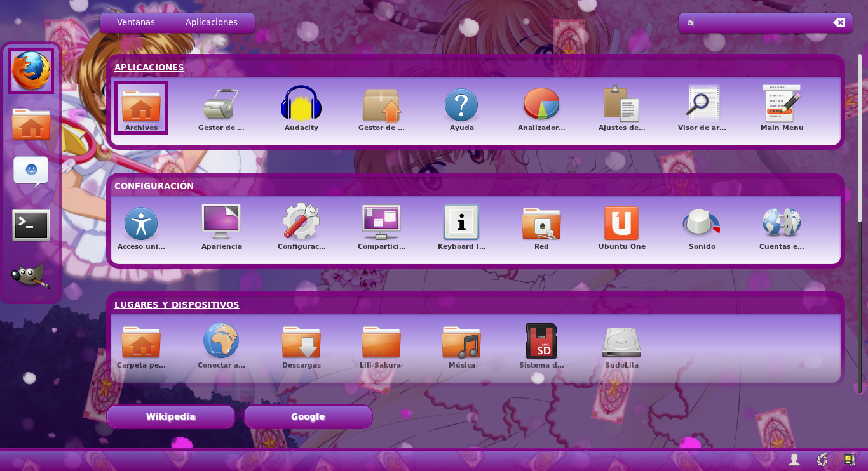Image resolution: width=868 pixels, height=471 pixels.
Task: Search Wikipedia for the typed term
Action: click(171, 417)
